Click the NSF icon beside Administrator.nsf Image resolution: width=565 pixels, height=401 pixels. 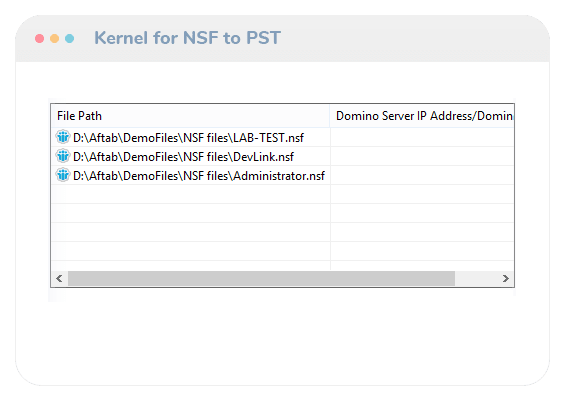(63, 175)
